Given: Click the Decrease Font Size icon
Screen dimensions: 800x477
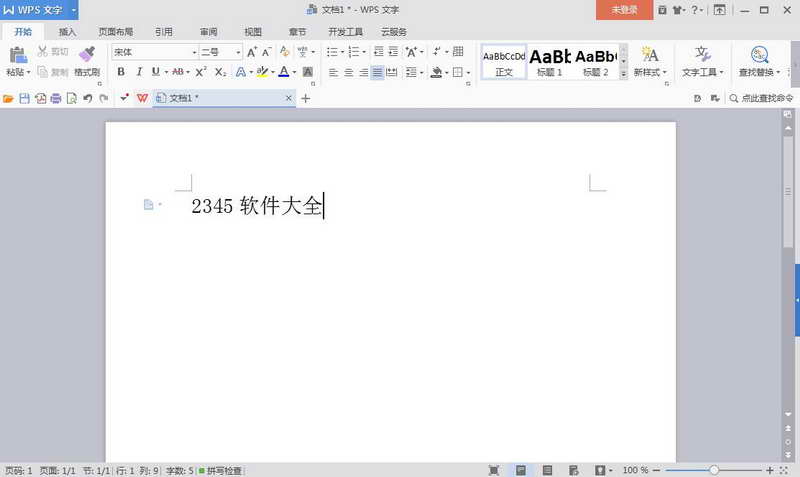Looking at the screenshot, I should tap(266, 52).
